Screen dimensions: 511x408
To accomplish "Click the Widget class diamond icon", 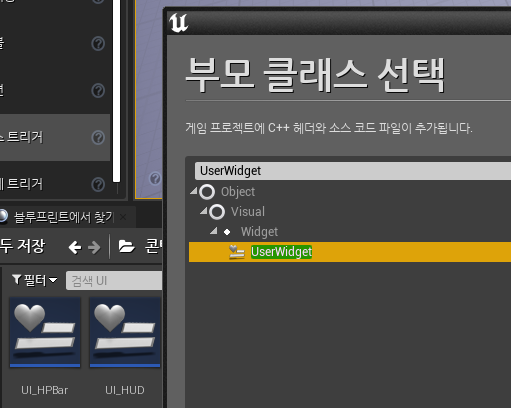I will click(x=227, y=232).
